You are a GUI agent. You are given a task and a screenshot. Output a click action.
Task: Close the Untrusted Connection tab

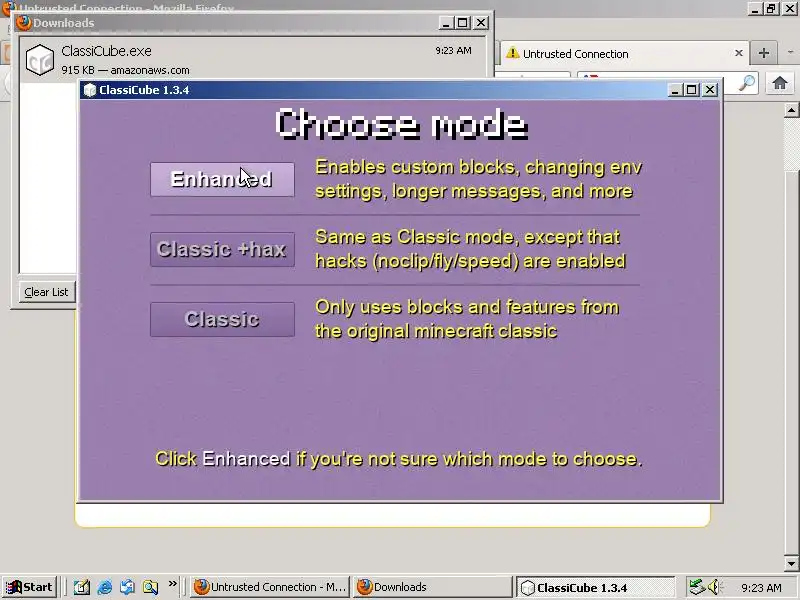coord(738,53)
